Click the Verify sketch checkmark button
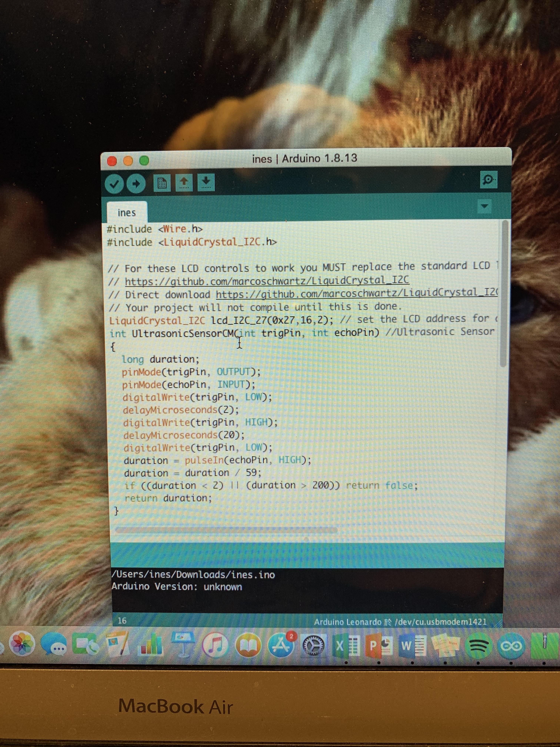The image size is (560, 747). 114,184
